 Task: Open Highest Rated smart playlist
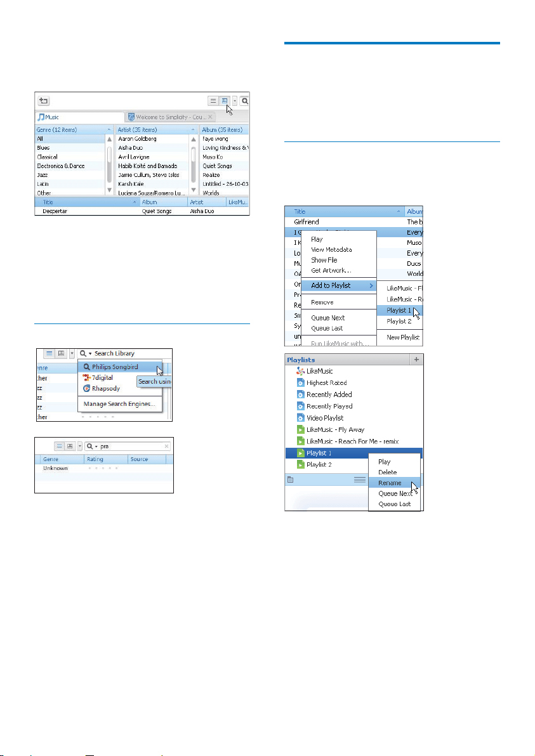pos(321,383)
